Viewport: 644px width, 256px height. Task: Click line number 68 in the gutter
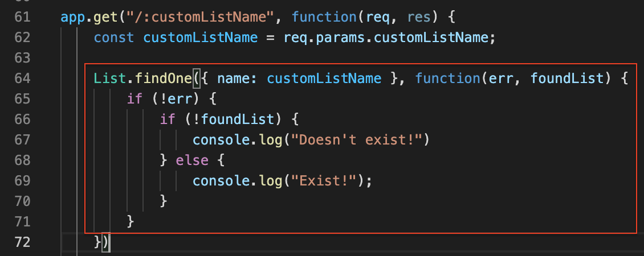tap(22, 160)
